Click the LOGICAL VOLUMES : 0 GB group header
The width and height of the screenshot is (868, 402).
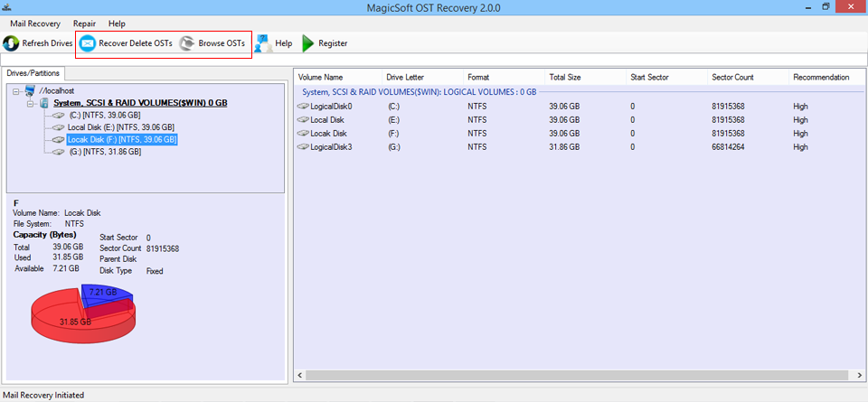click(419, 92)
